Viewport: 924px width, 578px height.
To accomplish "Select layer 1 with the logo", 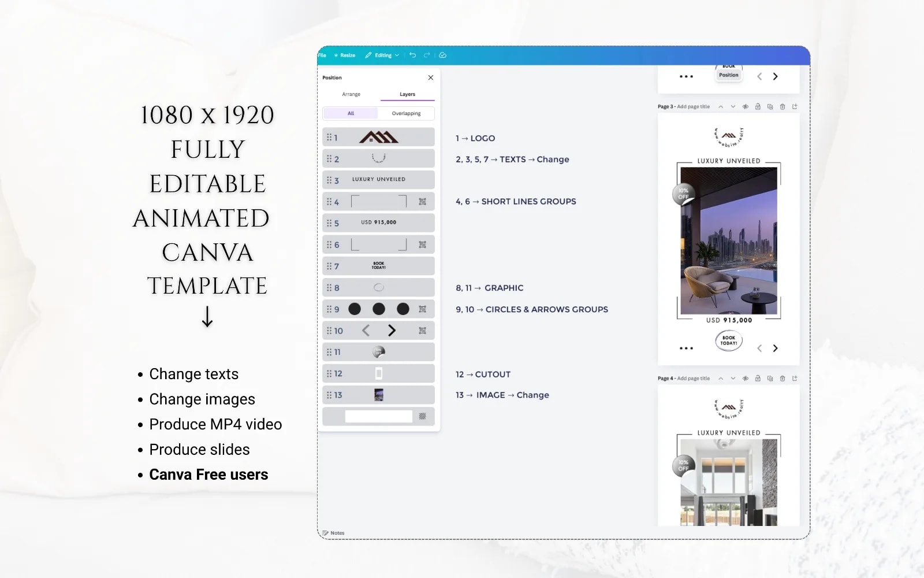I will [x=378, y=137].
